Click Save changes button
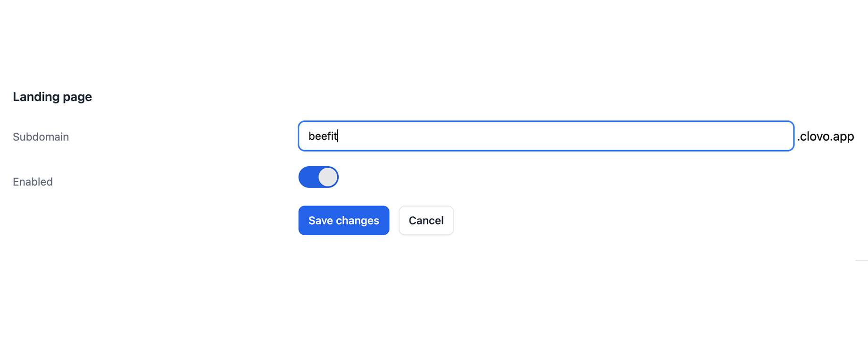This screenshot has height=340, width=868. point(343,220)
